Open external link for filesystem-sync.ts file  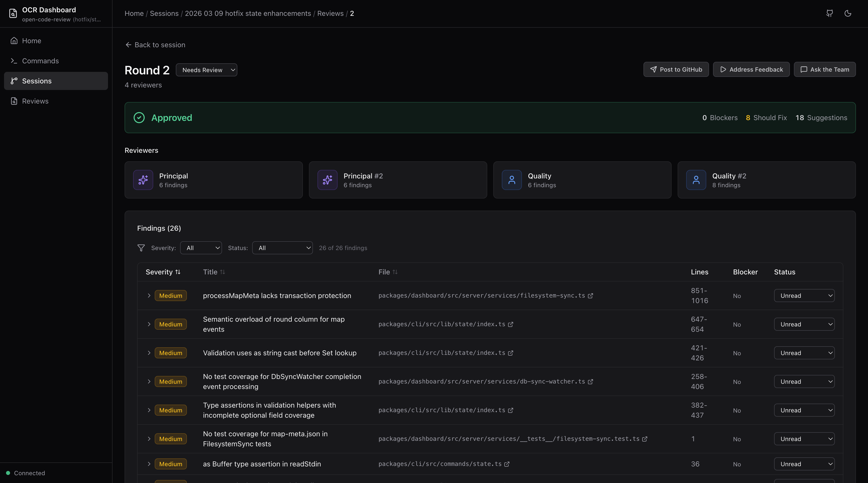tap(590, 296)
